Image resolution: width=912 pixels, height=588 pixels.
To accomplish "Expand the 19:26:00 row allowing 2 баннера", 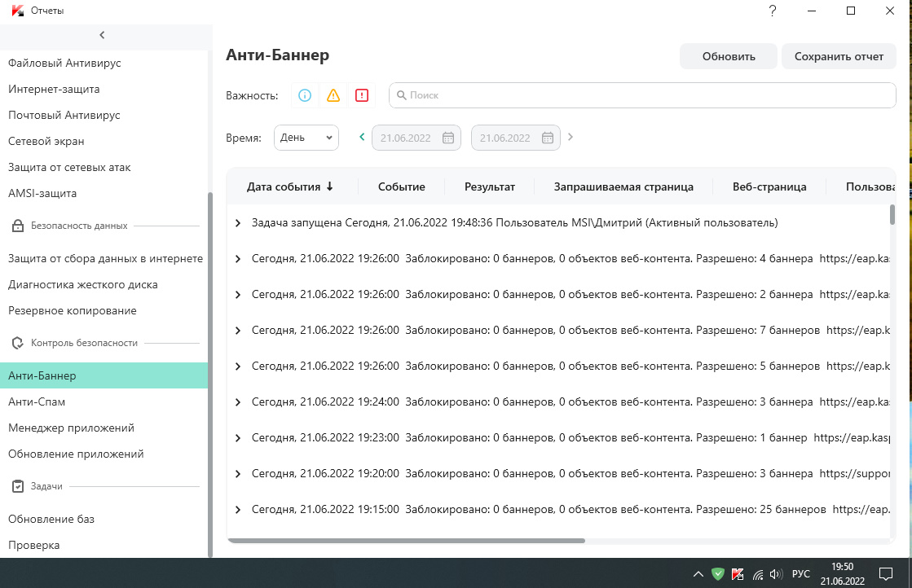I will coord(238,295).
